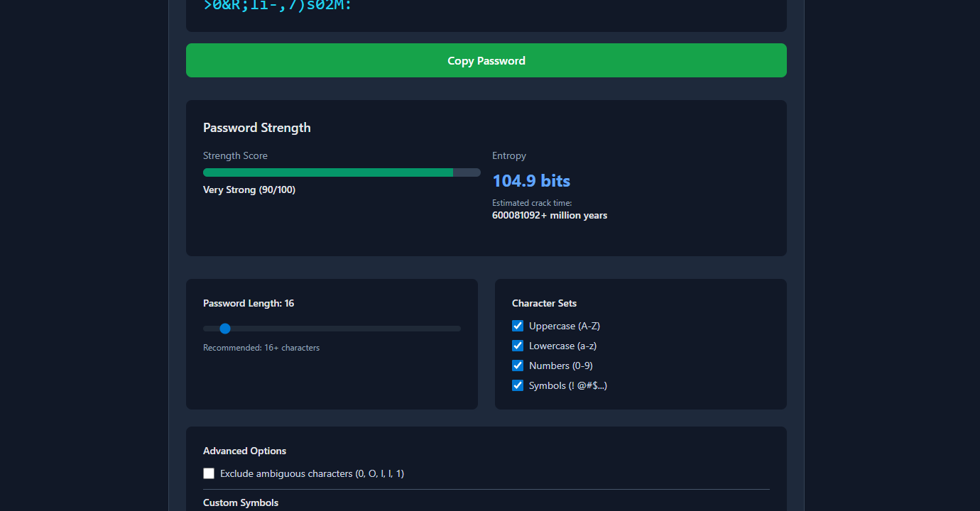Click the Strength Score progress bar

pos(342,172)
